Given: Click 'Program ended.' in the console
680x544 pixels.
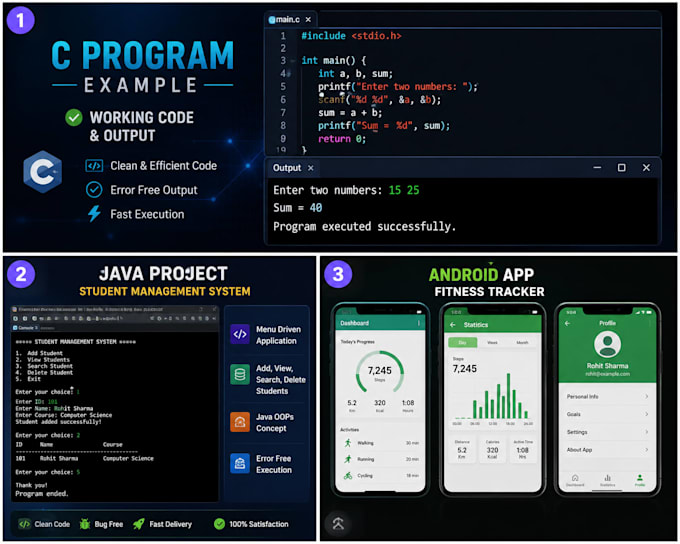Looking at the screenshot, I should coord(42,494).
